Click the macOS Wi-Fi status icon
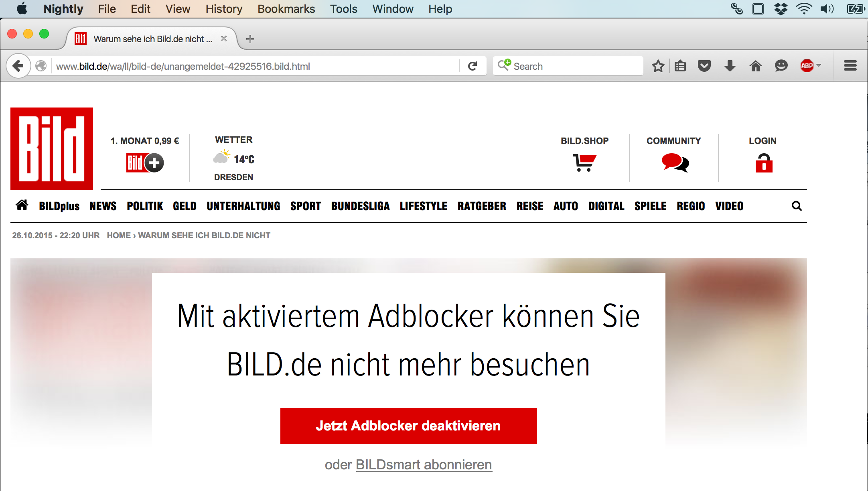The width and height of the screenshot is (868, 491). click(x=804, y=9)
